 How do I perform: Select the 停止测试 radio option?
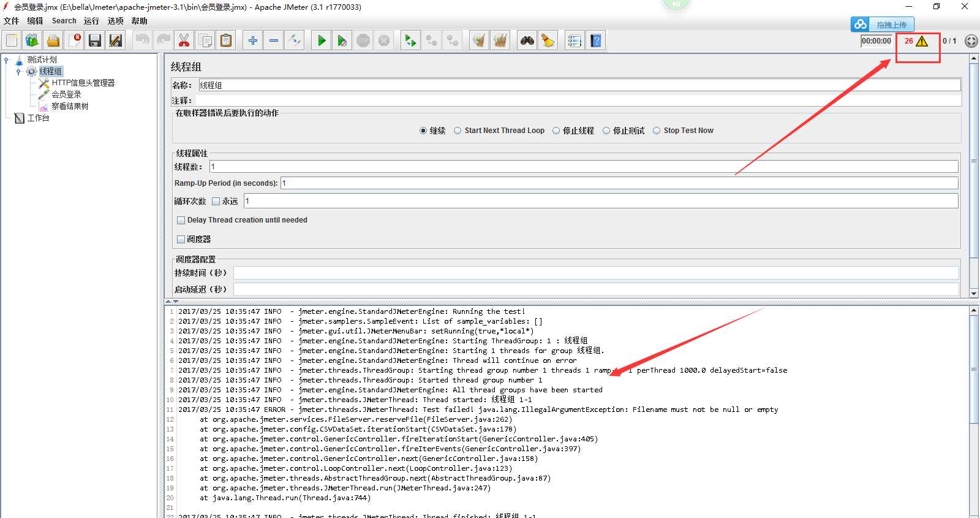click(x=606, y=131)
